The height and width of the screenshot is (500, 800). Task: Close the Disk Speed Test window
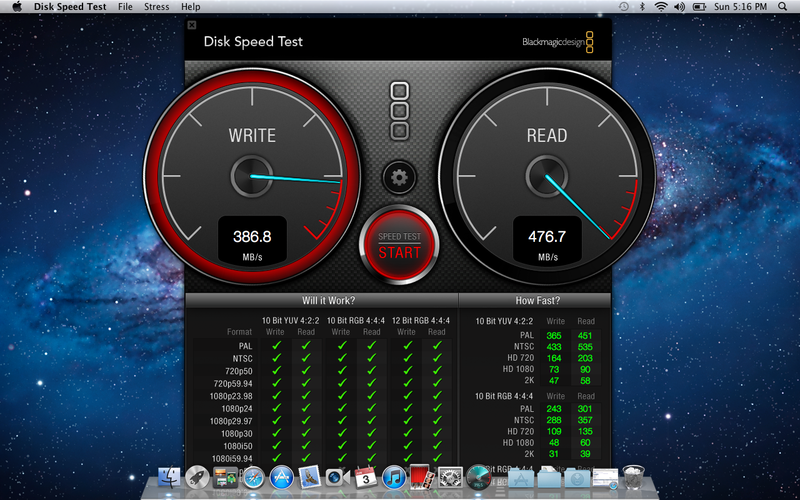click(191, 25)
